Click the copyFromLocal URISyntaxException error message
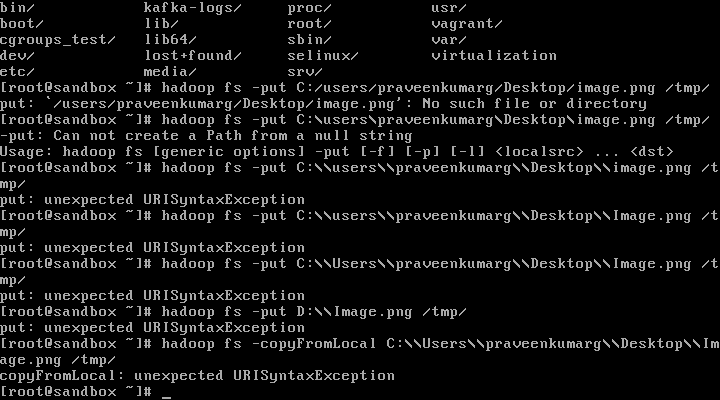 (x=197, y=376)
